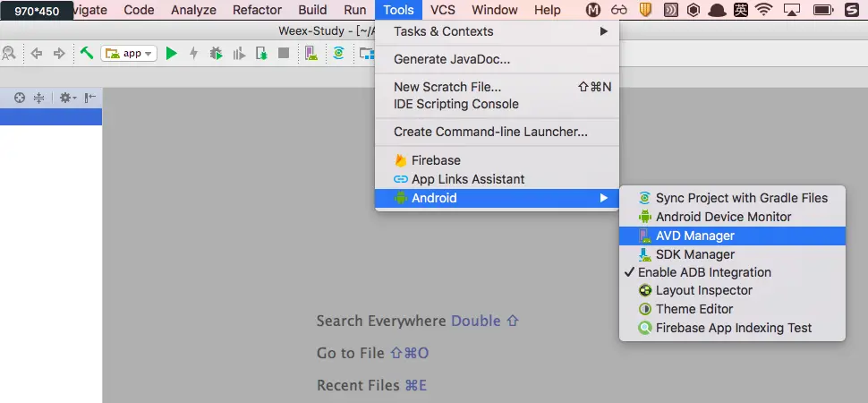Open the Code menu
Image resolution: width=868 pixels, height=403 pixels.
139,10
